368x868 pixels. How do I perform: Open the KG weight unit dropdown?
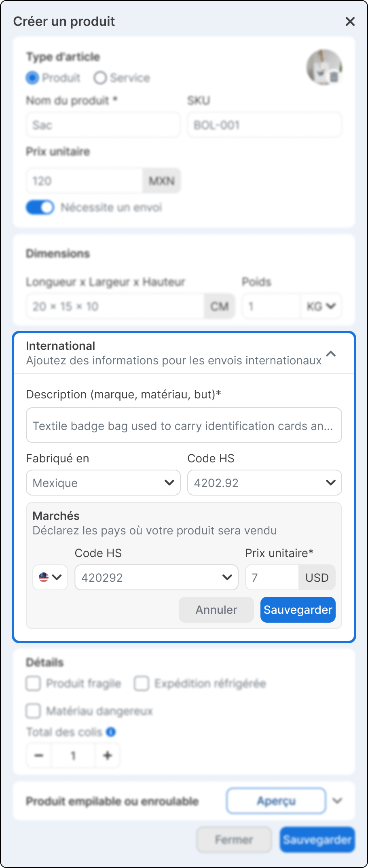(x=321, y=306)
